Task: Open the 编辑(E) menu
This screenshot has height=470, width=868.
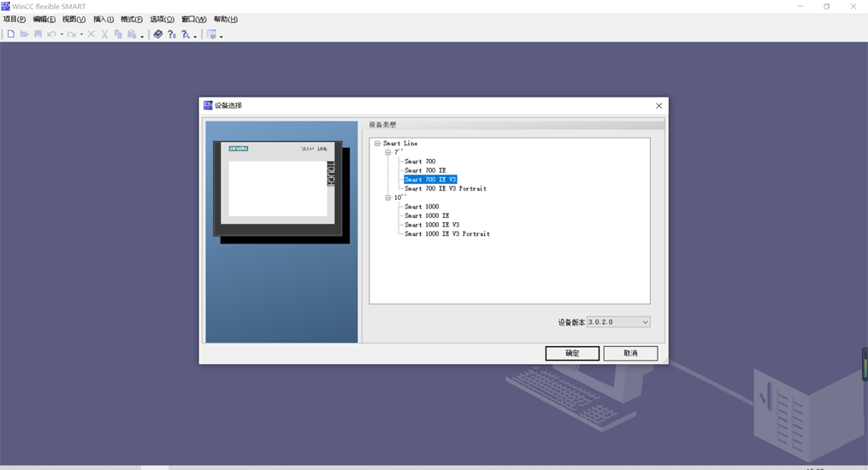Action: (x=44, y=20)
